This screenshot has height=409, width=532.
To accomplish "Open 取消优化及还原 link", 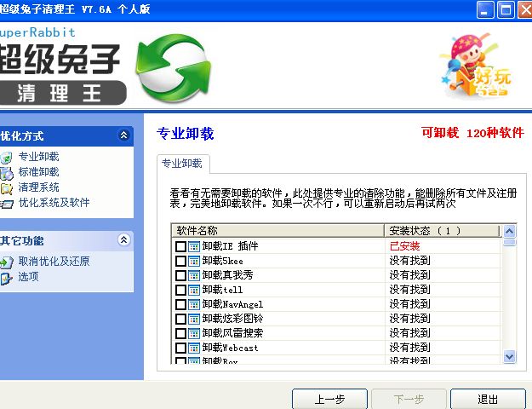I will 54,262.
